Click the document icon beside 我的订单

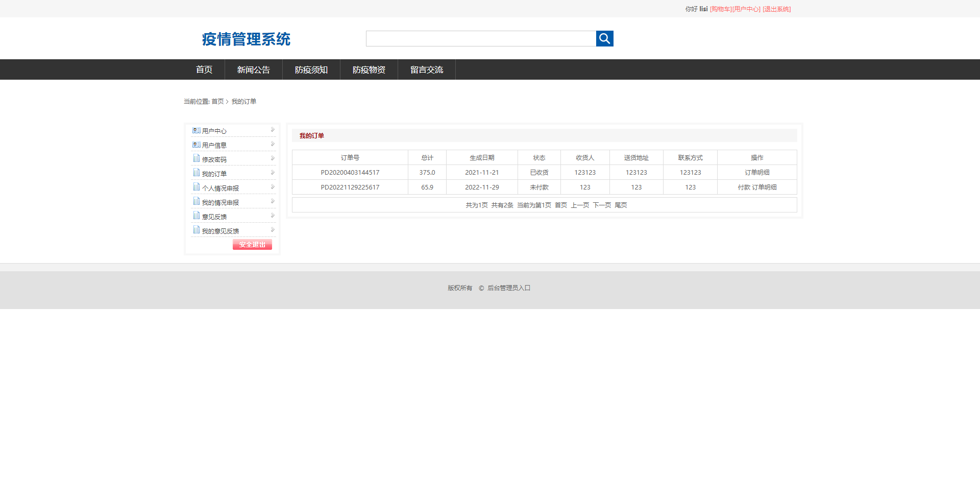coord(196,173)
